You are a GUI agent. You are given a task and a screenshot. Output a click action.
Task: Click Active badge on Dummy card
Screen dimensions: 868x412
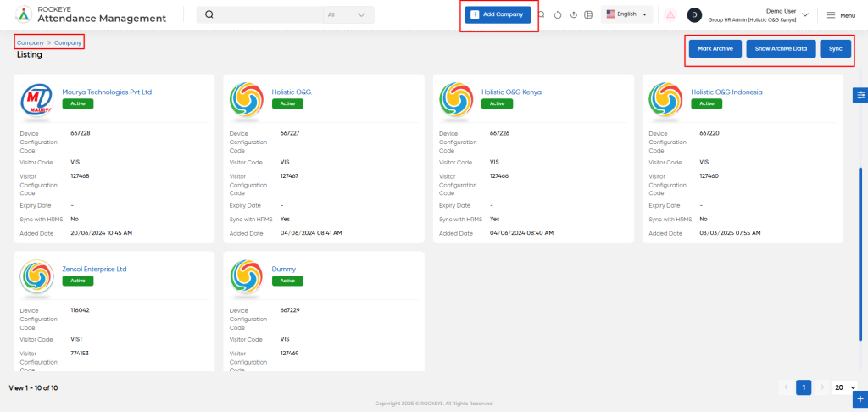coord(288,281)
